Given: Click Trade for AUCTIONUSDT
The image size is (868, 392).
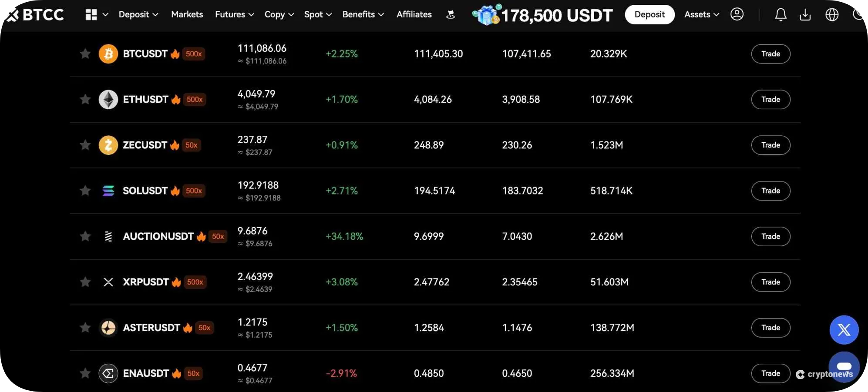Looking at the screenshot, I should 770,236.
